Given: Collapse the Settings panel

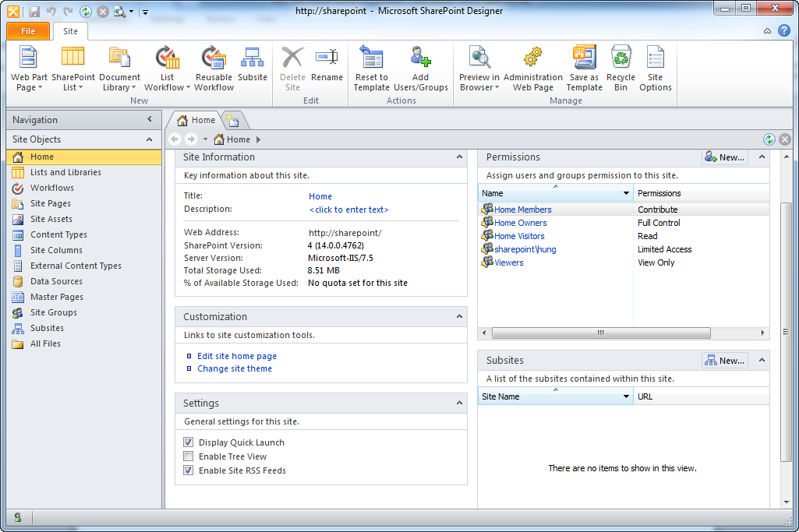Looking at the screenshot, I should click(x=459, y=403).
